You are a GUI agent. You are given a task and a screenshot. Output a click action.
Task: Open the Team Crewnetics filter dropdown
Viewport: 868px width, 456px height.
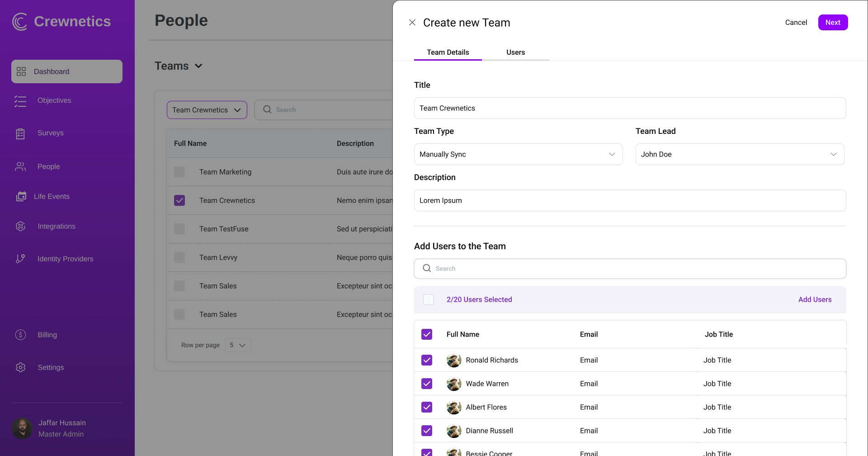207,110
